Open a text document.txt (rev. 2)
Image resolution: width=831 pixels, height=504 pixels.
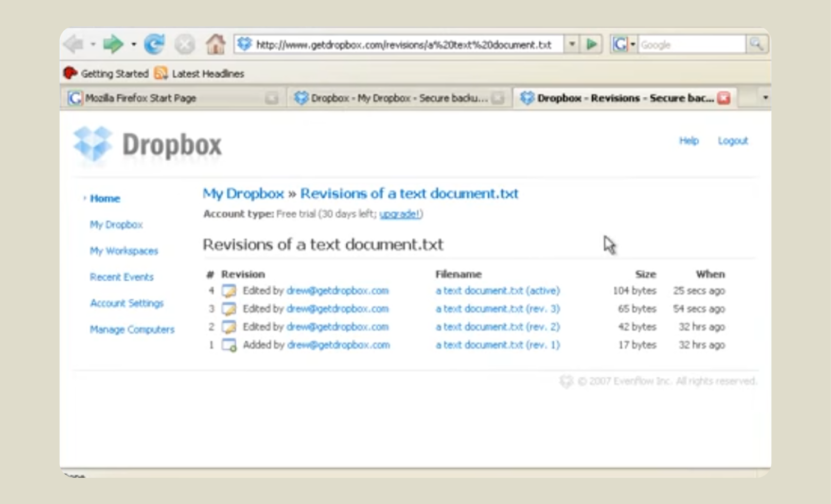click(498, 327)
